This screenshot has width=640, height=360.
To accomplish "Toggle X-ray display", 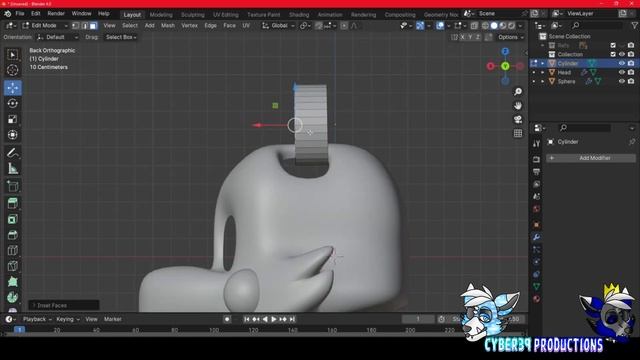I will [x=474, y=26].
